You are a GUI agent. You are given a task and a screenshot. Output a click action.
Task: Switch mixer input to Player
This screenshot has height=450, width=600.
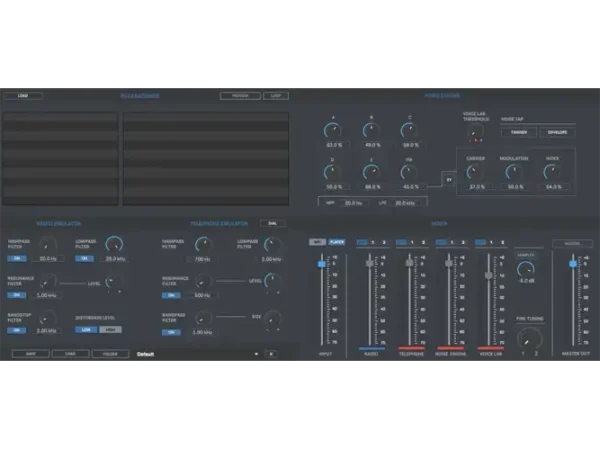[337, 242]
